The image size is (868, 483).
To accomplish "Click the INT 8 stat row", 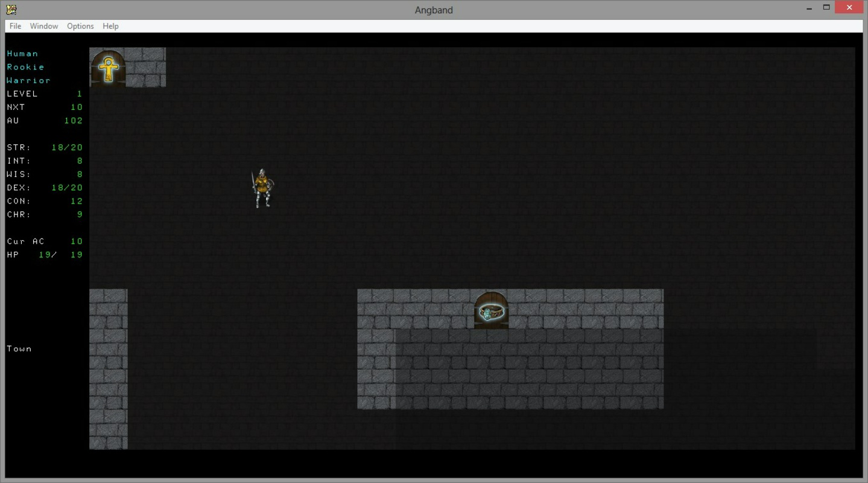I will coord(45,161).
